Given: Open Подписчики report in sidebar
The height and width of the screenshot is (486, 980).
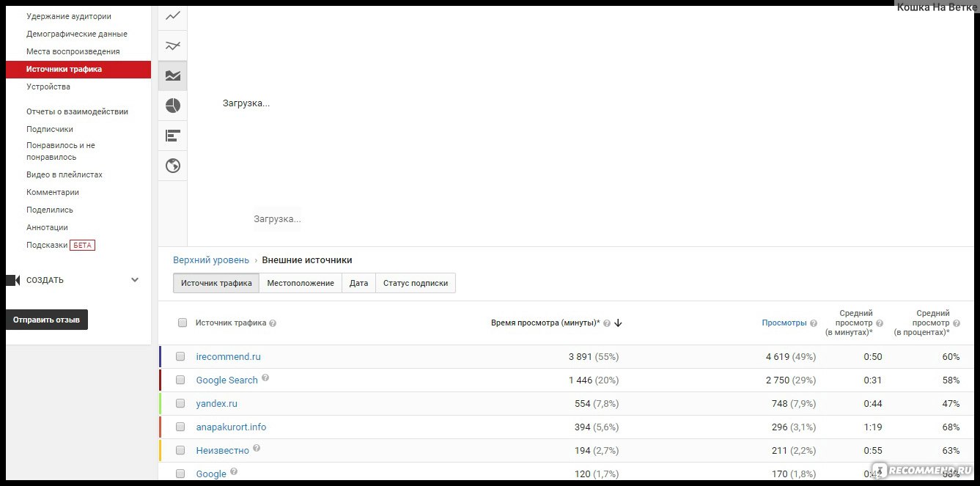Looking at the screenshot, I should click(50, 129).
